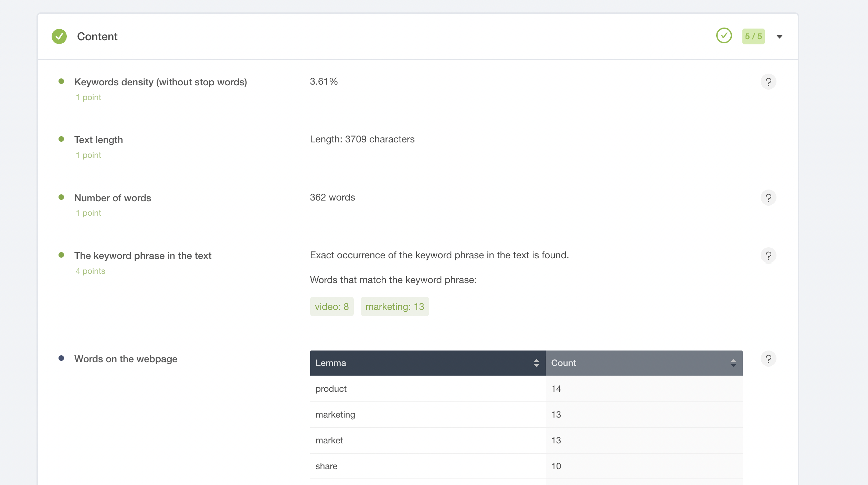
Task: Click the 'marketing' lemma table cell
Action: click(x=428, y=414)
